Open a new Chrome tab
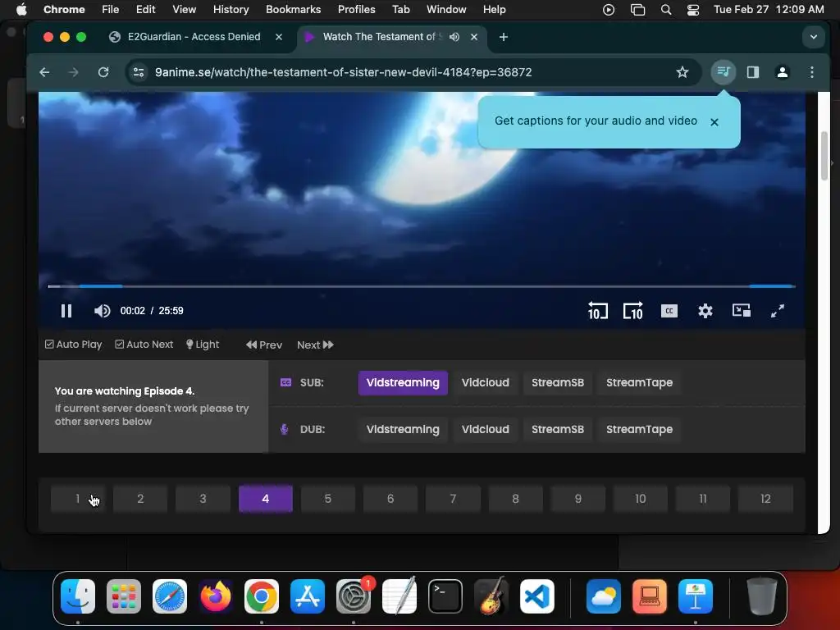840x630 pixels. pyautogui.click(x=503, y=37)
